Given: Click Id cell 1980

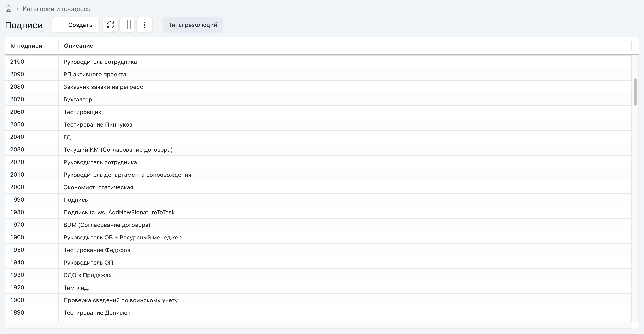Looking at the screenshot, I should (x=32, y=212).
